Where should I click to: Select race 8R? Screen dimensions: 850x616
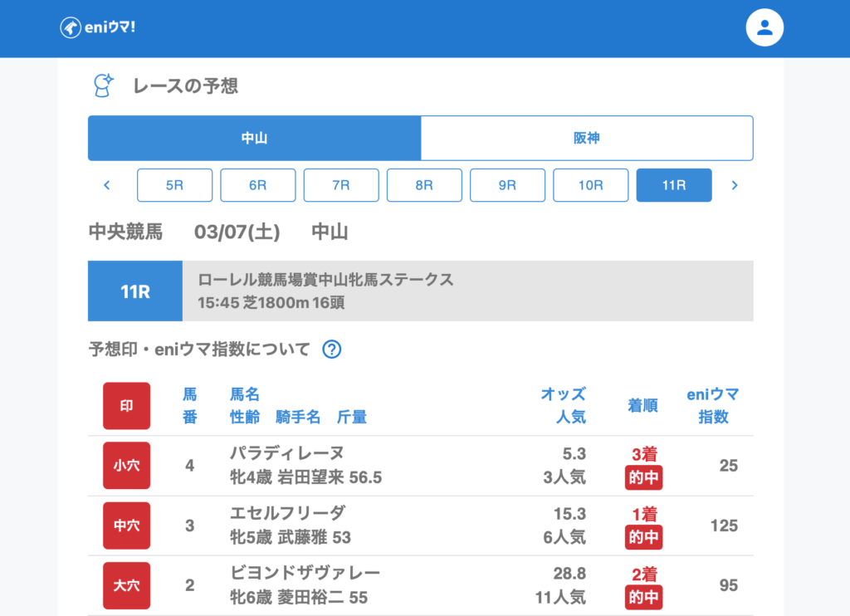tap(424, 185)
